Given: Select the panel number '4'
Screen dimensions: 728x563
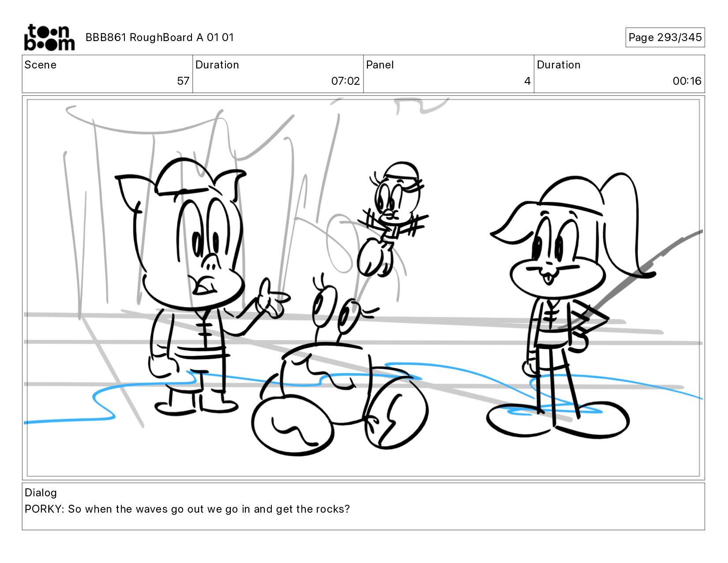Looking at the screenshot, I should [527, 81].
